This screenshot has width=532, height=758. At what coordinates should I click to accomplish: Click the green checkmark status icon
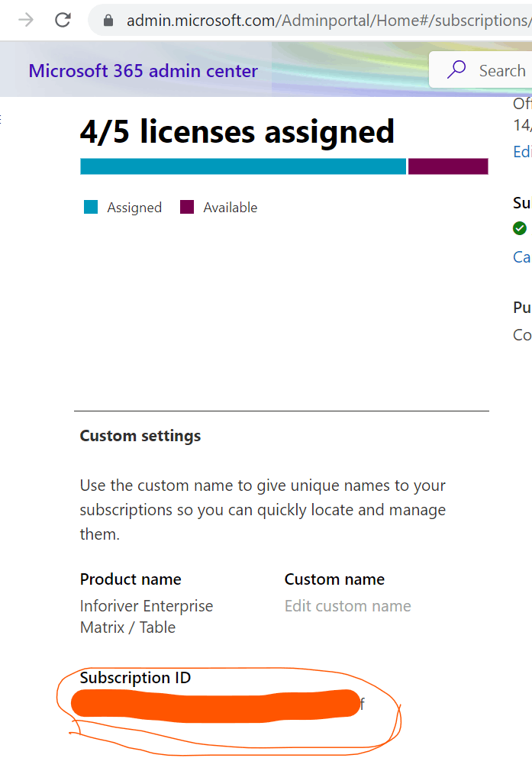pyautogui.click(x=520, y=227)
